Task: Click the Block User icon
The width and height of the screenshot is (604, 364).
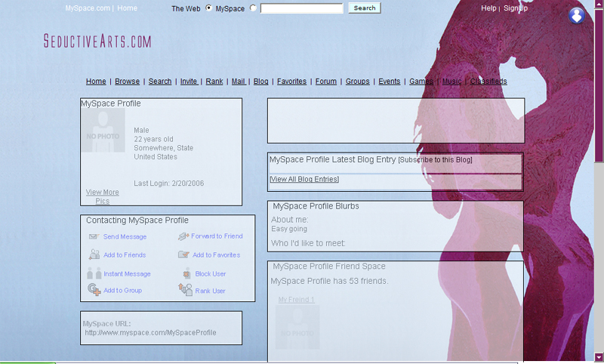Action: point(186,273)
